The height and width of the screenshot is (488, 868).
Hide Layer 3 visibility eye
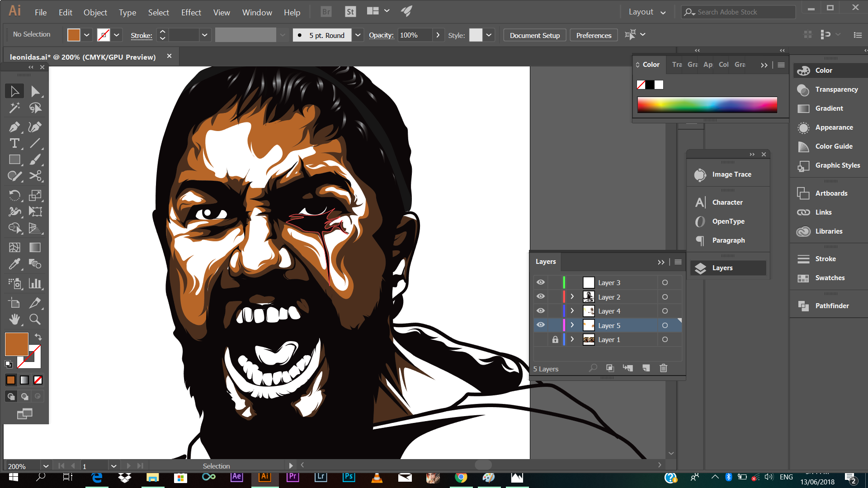540,282
